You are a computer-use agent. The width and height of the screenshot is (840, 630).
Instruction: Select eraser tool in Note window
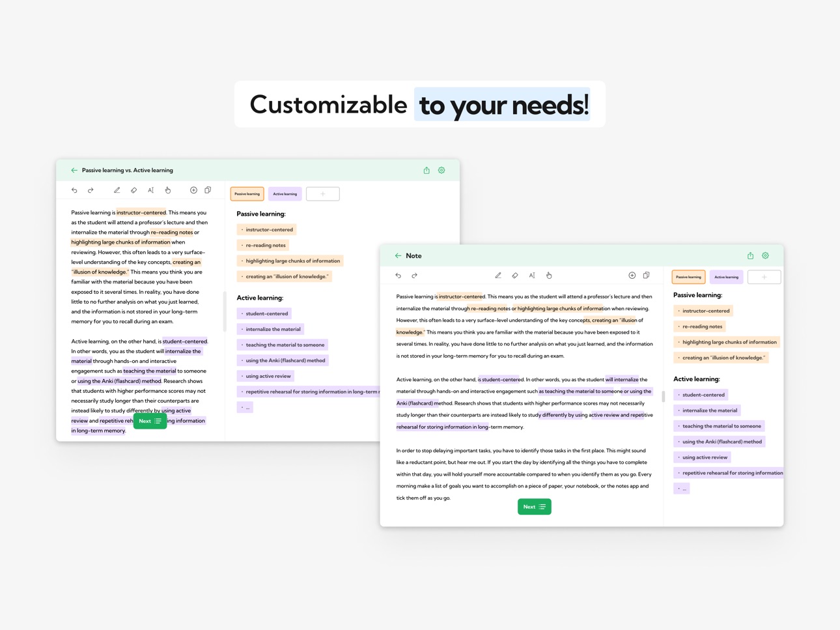pos(515,276)
